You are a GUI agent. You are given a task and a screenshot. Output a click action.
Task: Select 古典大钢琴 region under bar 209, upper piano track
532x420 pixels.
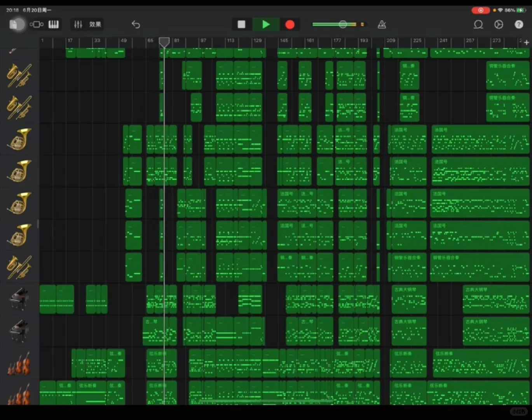(409, 299)
